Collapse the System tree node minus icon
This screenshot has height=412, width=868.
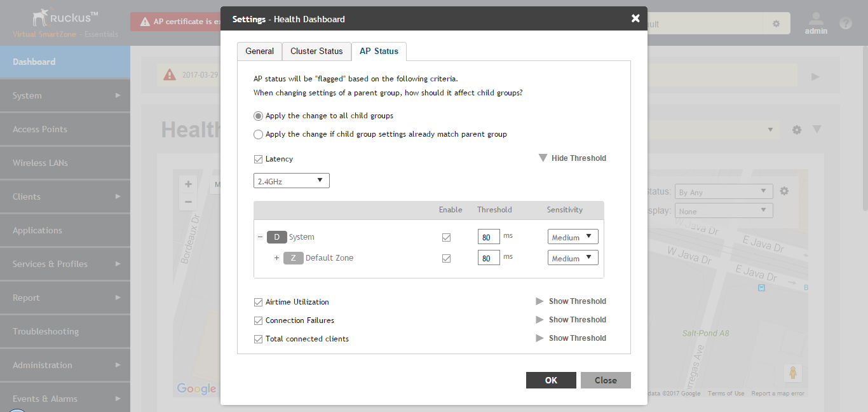click(260, 237)
